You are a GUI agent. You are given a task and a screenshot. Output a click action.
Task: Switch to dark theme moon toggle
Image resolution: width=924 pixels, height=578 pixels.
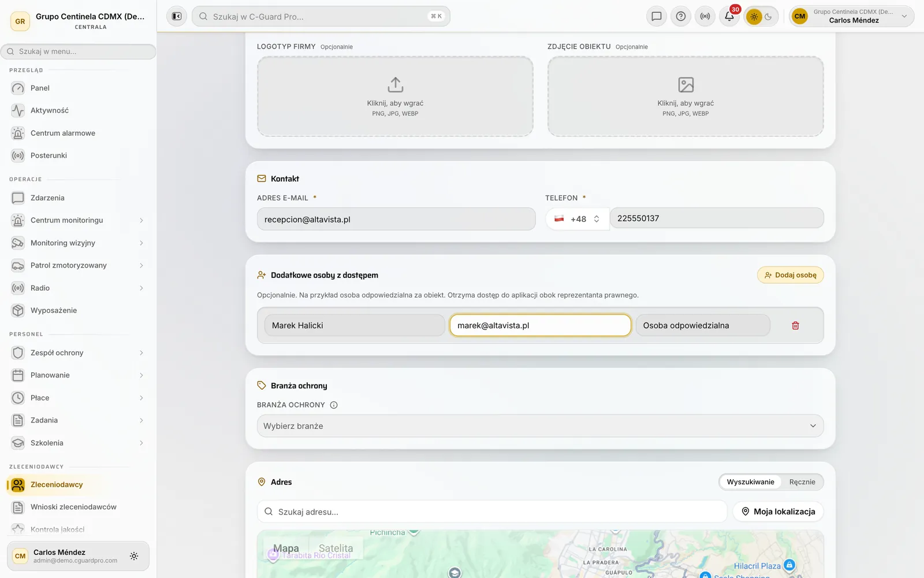click(x=769, y=17)
